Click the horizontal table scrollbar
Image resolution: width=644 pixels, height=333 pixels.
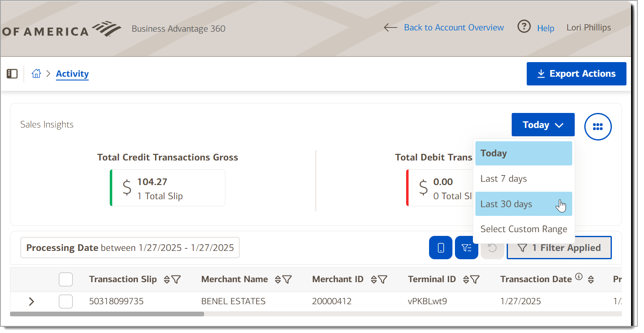tap(107, 314)
